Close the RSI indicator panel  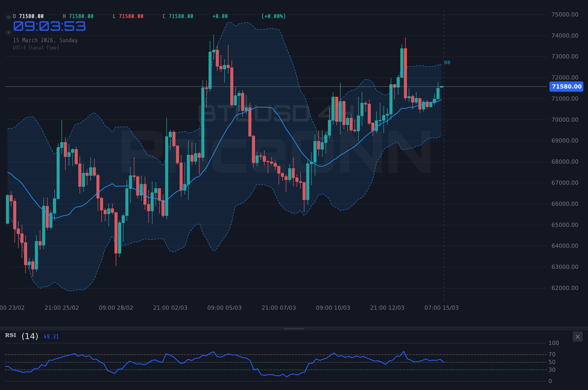(x=578, y=336)
